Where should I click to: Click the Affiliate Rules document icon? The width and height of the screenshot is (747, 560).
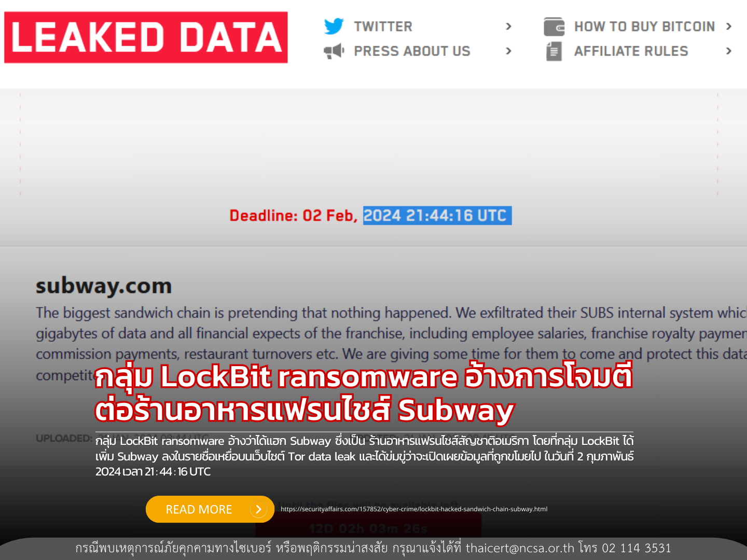[x=554, y=51]
